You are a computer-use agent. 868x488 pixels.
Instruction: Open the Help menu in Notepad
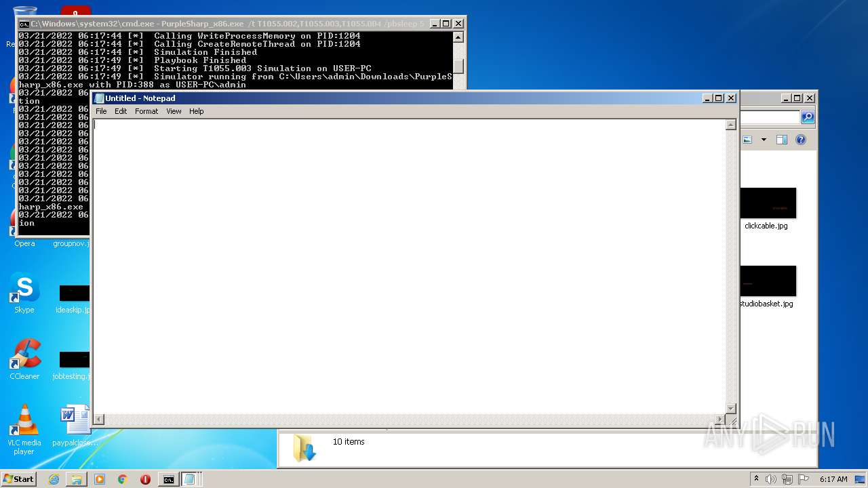click(x=196, y=111)
